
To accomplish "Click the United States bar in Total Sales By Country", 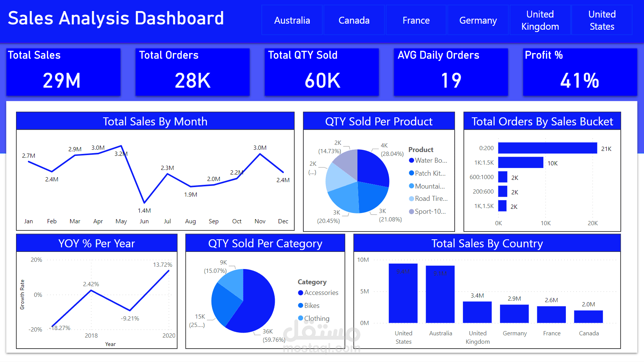I will click(x=403, y=293).
